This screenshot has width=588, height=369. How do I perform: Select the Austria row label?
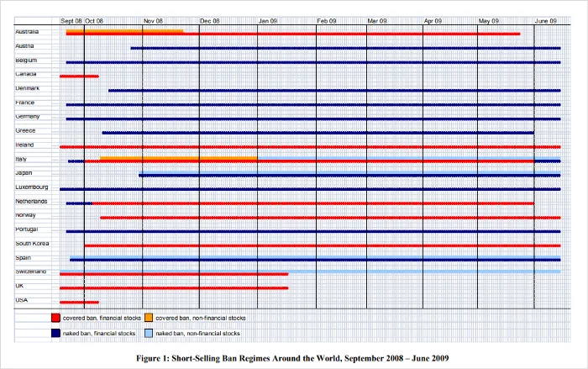(24, 45)
